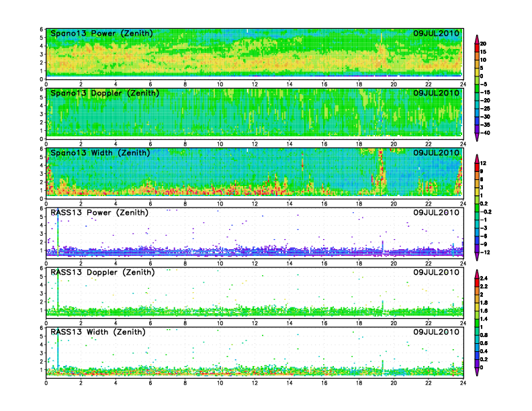The image size is (532, 411).
Task: Click the '-0.2' label on the middle color bar
Action: click(x=486, y=212)
